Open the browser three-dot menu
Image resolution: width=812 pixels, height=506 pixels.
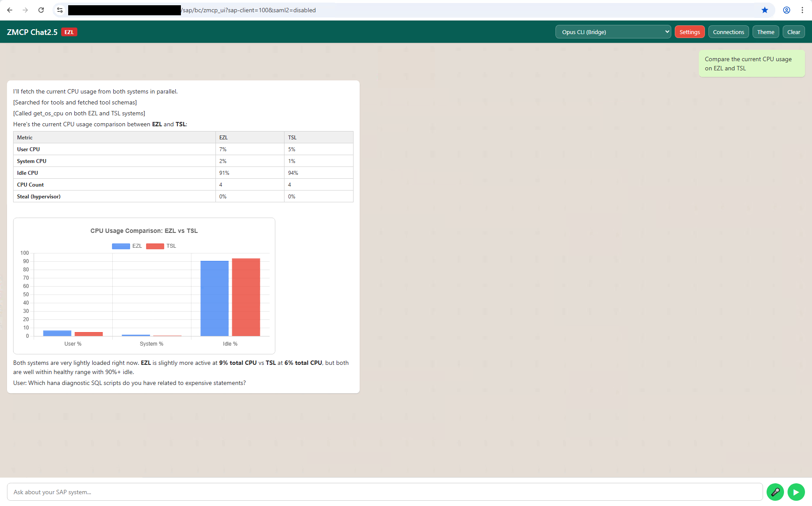coord(802,10)
